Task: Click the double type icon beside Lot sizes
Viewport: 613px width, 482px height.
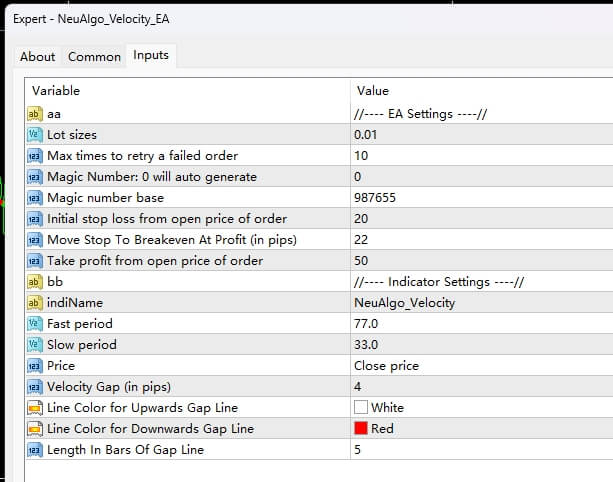Action: coord(35,134)
